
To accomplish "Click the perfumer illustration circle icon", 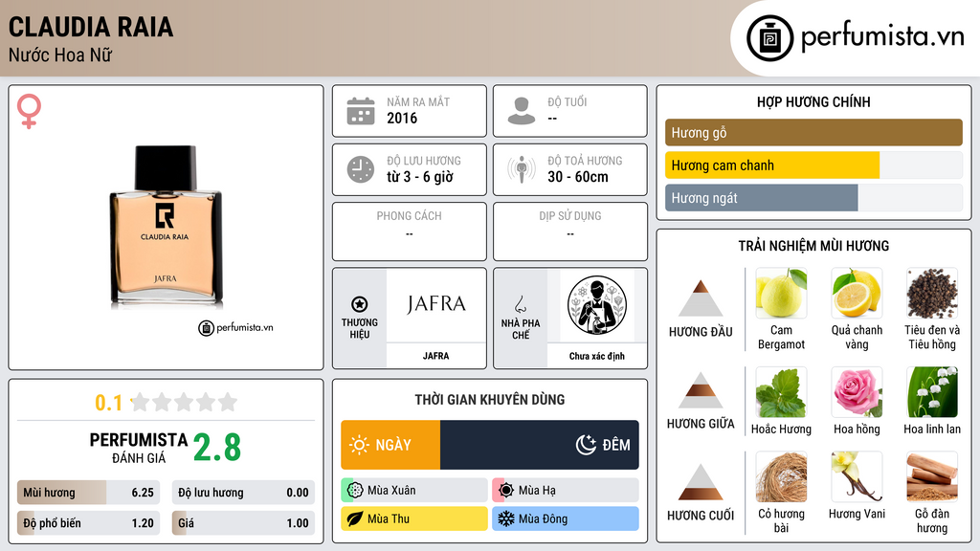I will pos(597,305).
